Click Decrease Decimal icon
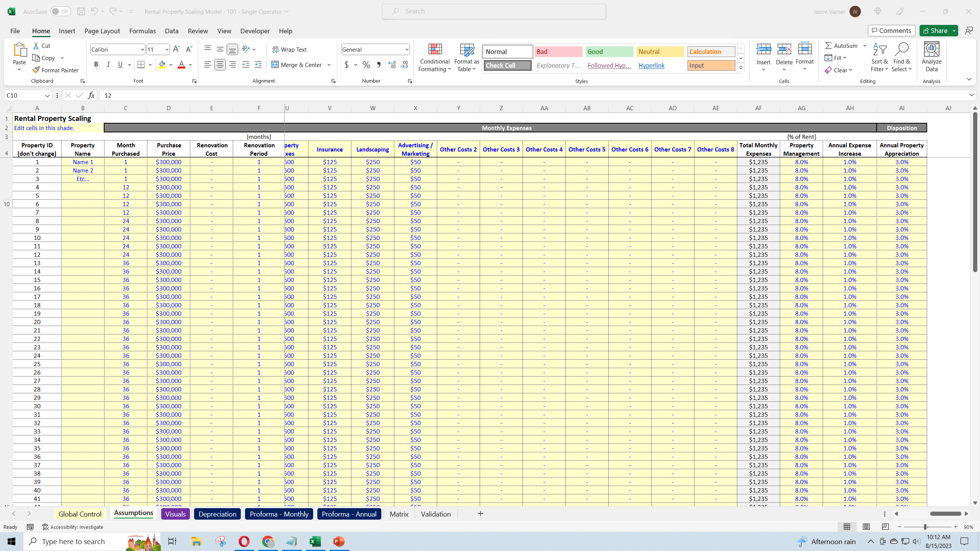980x551 pixels. coord(404,65)
